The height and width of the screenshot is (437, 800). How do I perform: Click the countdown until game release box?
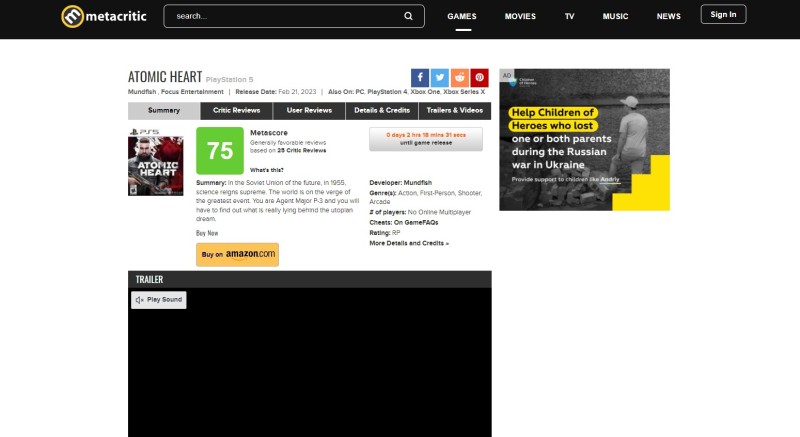pyautogui.click(x=426, y=139)
